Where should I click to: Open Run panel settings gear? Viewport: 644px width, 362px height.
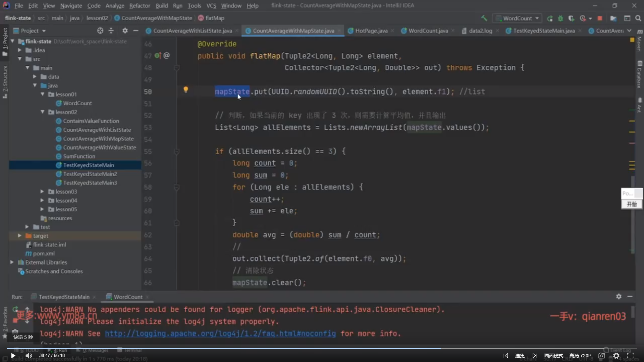click(619, 296)
